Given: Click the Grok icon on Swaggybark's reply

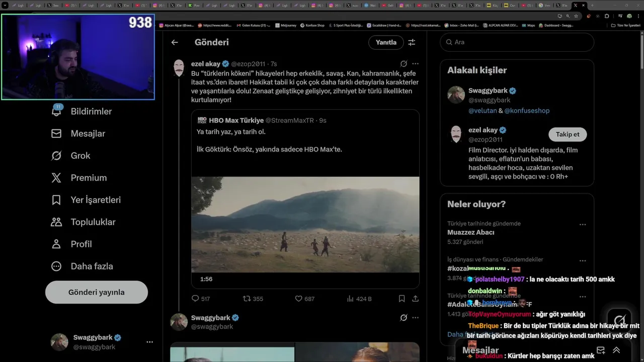Looking at the screenshot, I should [x=404, y=318].
